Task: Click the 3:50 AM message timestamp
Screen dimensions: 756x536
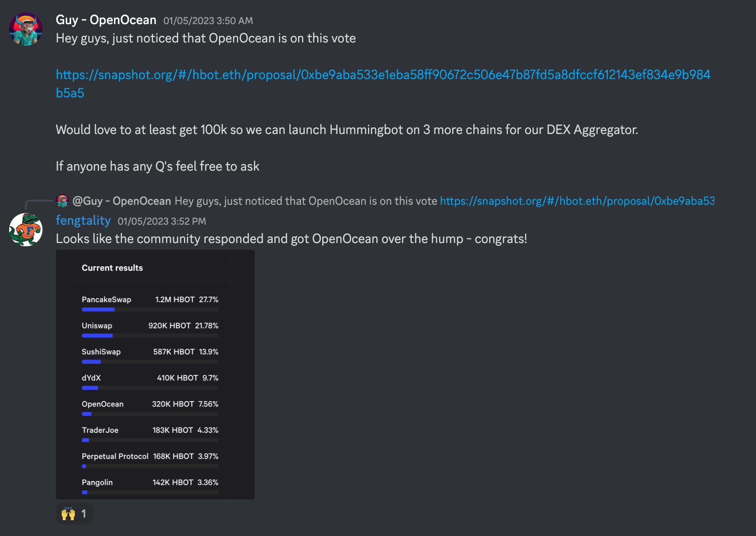Action: (x=208, y=21)
